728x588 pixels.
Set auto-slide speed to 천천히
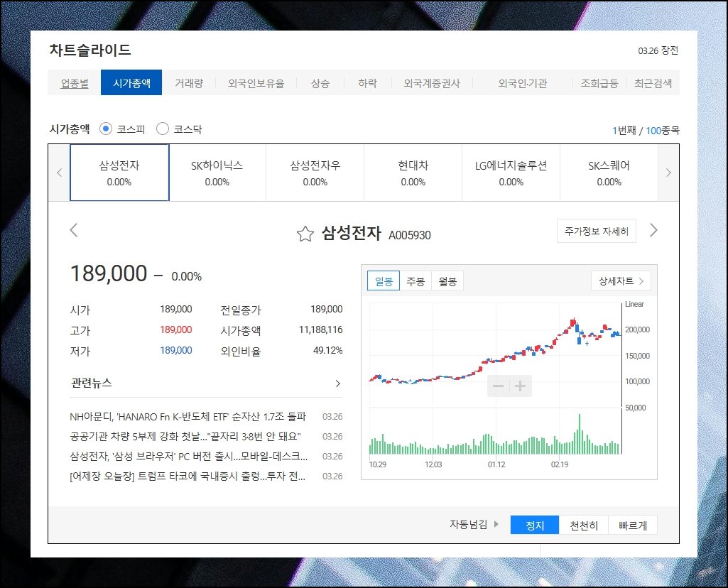584,526
